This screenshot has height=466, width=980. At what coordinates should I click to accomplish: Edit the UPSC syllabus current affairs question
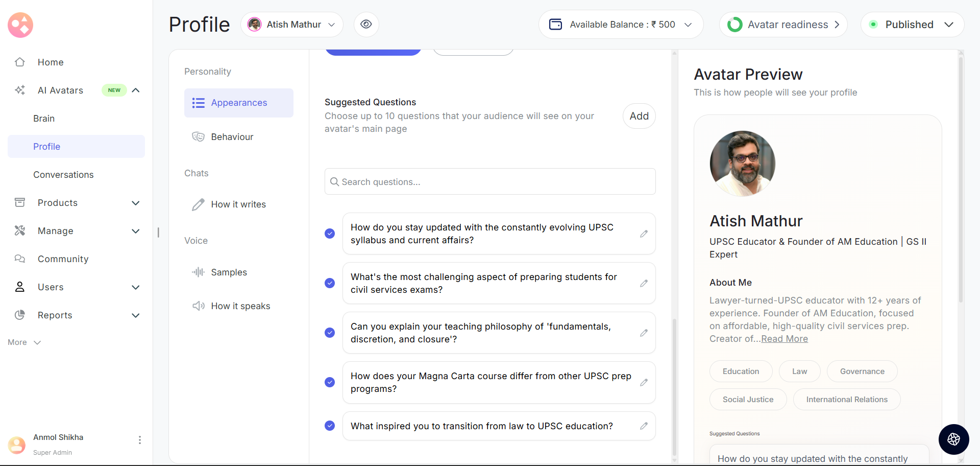click(x=644, y=234)
